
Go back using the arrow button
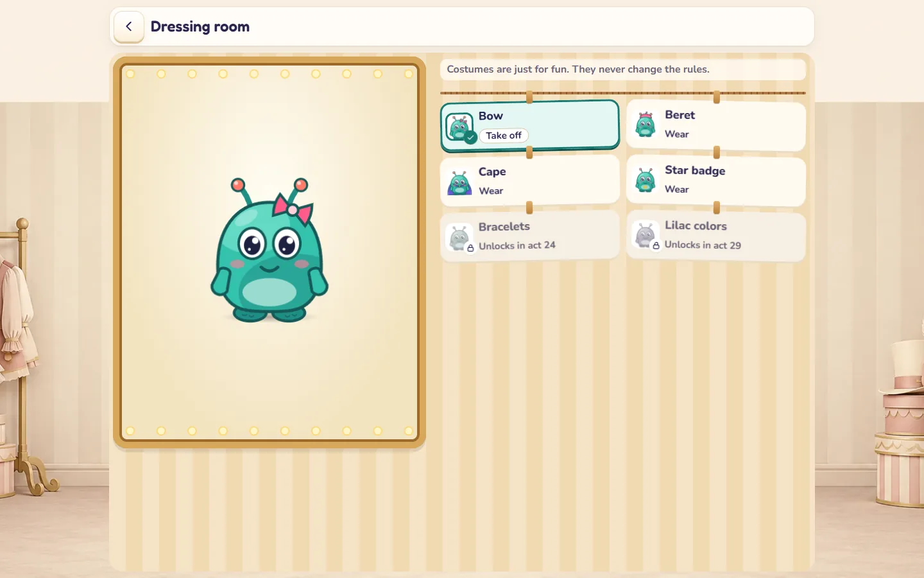coord(129,26)
